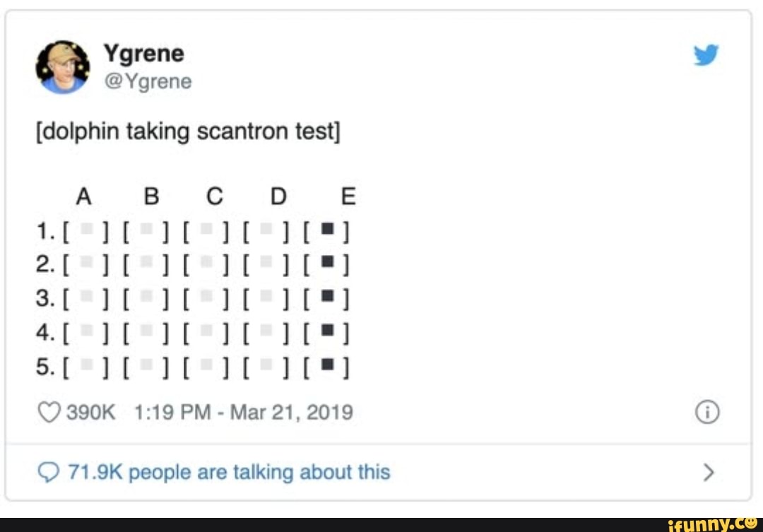Click the info icon beside the timestamp
This screenshot has width=763, height=532.
(x=707, y=411)
